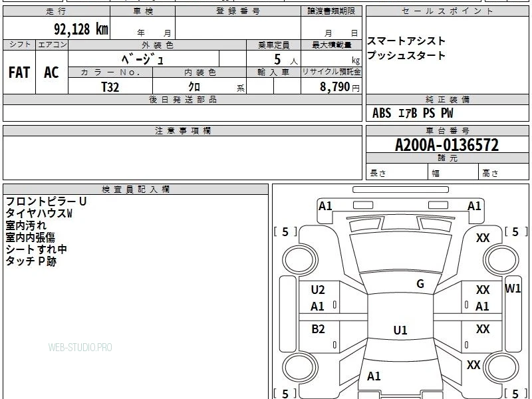Click the エアコン header

(x=52, y=45)
